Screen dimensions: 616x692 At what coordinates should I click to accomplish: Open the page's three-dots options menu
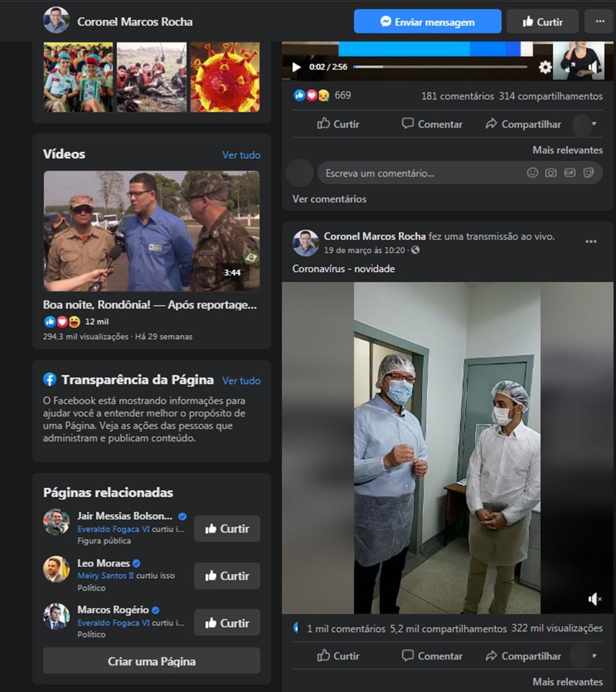[x=599, y=21]
